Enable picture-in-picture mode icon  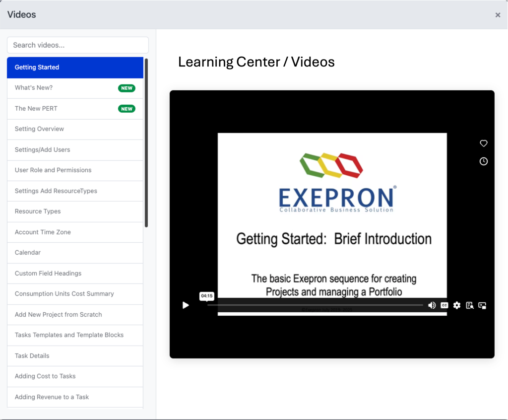coord(482,305)
